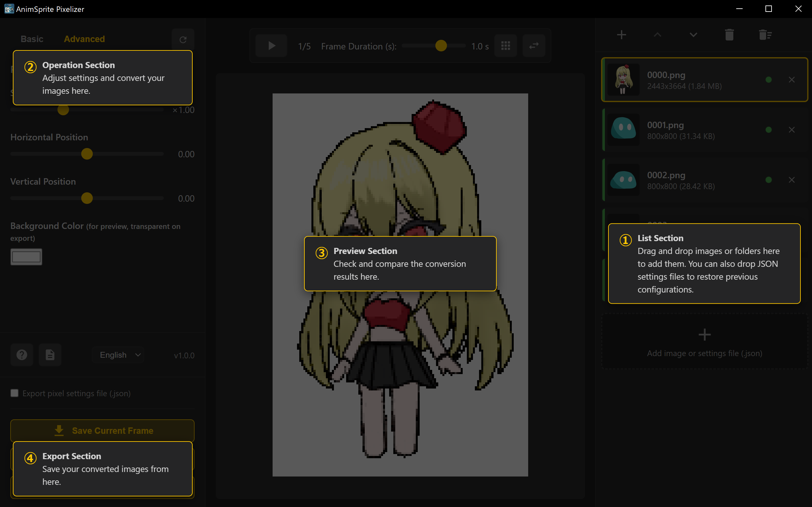Click Add image or settings file area
Screen dimensions: 812x507
704,342
